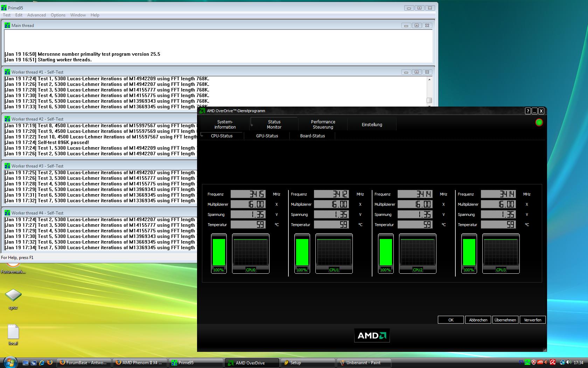Open the Options menu in Prime95
The image size is (588, 368).
click(x=58, y=15)
